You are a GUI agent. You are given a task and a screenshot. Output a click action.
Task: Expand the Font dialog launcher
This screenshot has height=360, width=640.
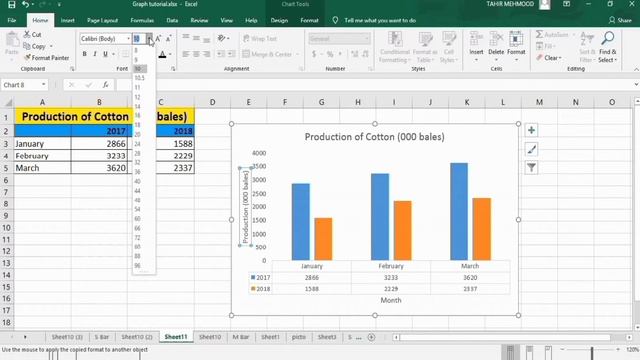click(x=173, y=69)
